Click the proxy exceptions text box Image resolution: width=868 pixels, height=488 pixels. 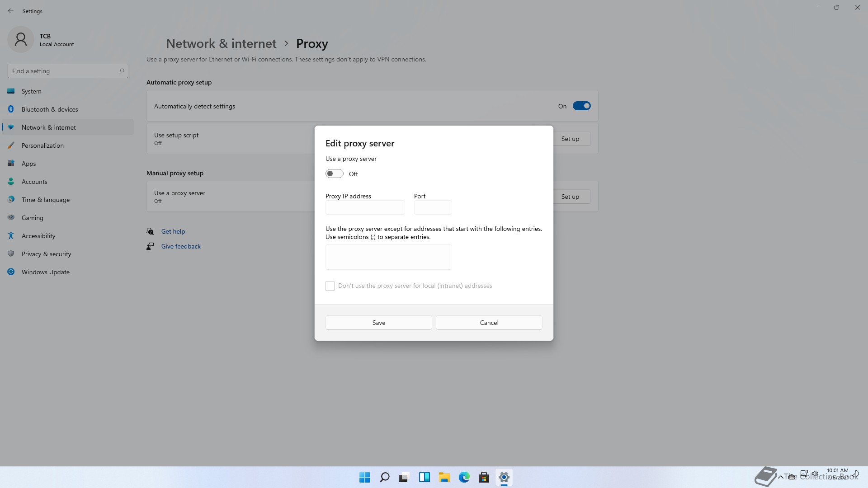pos(388,257)
